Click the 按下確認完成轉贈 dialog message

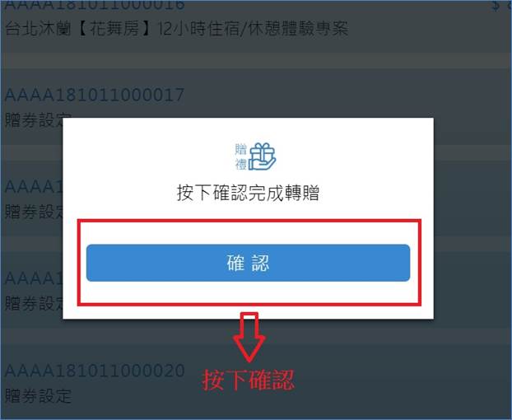[248, 193]
